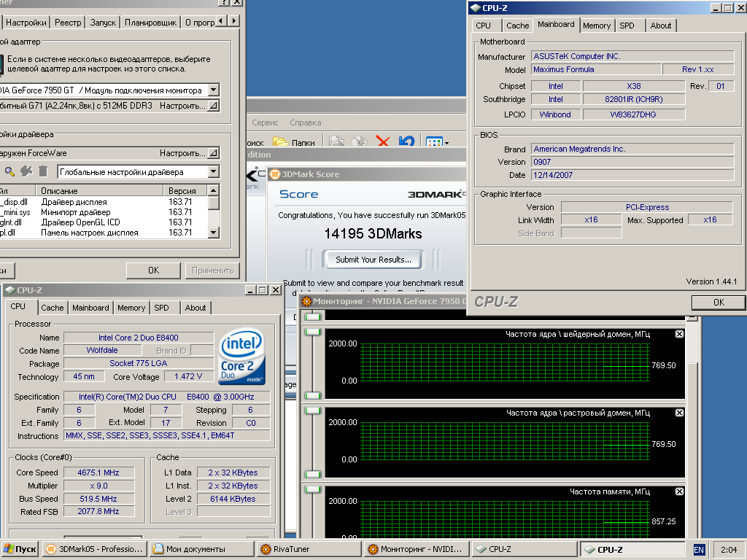The height and width of the screenshot is (560, 747).
Task: Click the driver file list scroll-down arrow
Action: 214,233
